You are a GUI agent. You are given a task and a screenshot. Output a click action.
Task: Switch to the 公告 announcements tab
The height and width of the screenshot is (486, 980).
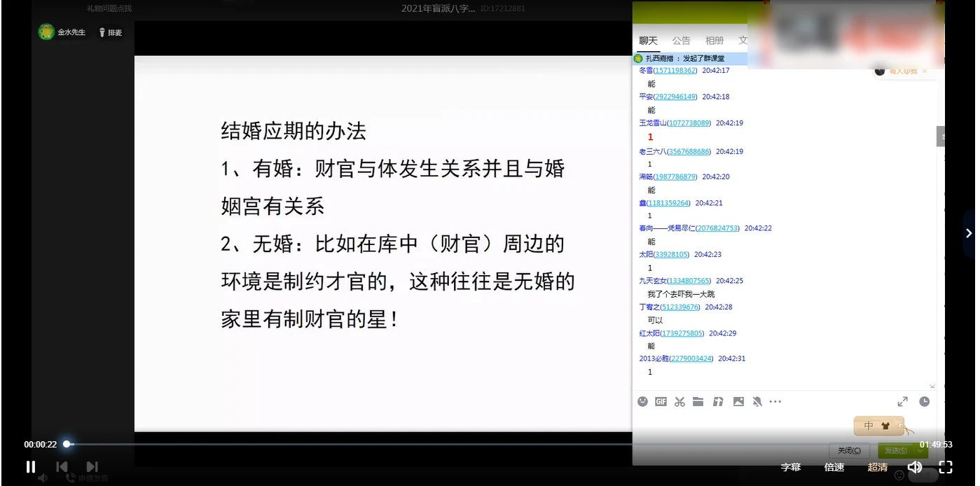[x=682, y=41]
